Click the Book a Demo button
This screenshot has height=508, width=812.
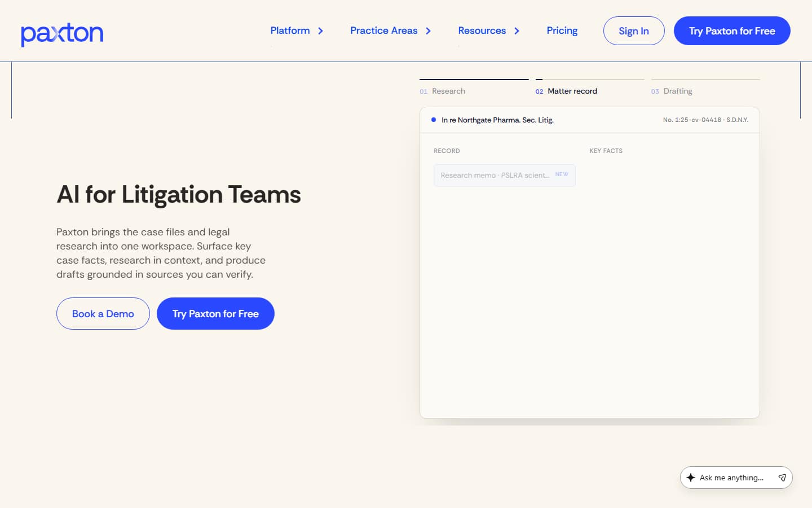[103, 314]
